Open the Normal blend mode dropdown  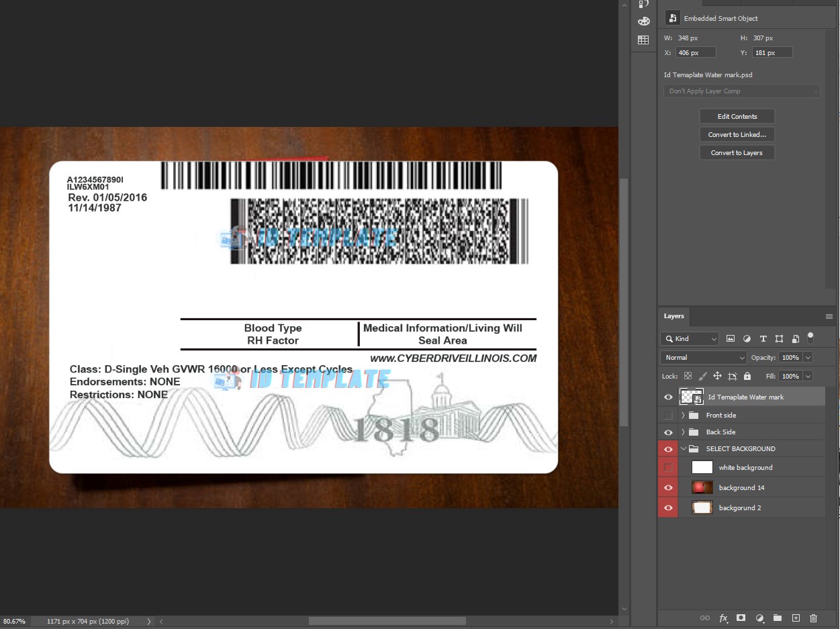pos(704,358)
